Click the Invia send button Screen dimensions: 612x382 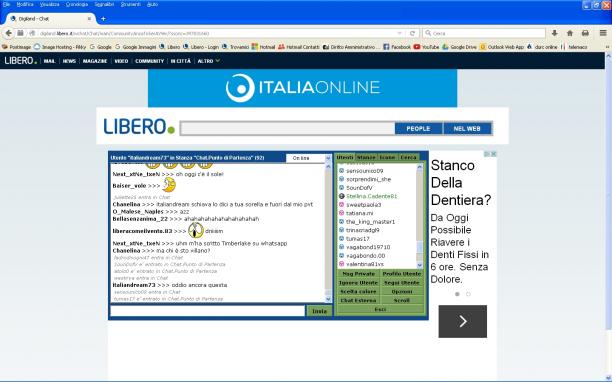319,311
